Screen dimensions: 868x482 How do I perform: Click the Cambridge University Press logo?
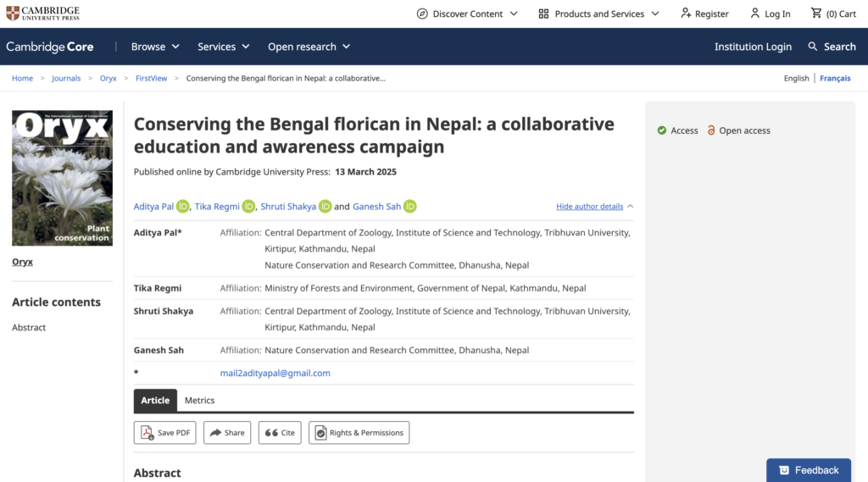[43, 13]
